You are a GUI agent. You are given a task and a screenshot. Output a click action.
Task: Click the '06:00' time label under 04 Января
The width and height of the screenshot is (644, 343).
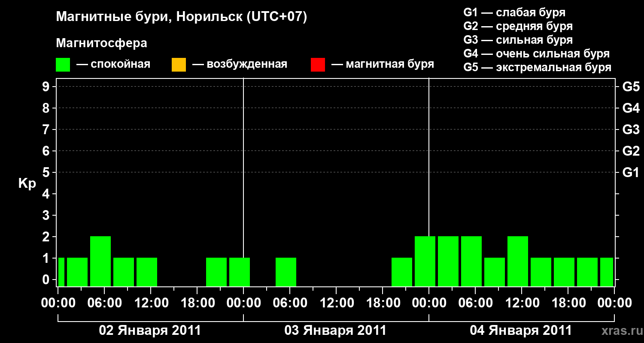(x=475, y=303)
